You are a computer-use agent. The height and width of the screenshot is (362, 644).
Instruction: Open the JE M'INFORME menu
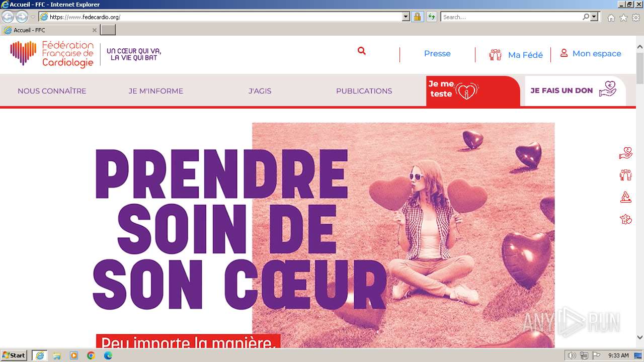(156, 91)
